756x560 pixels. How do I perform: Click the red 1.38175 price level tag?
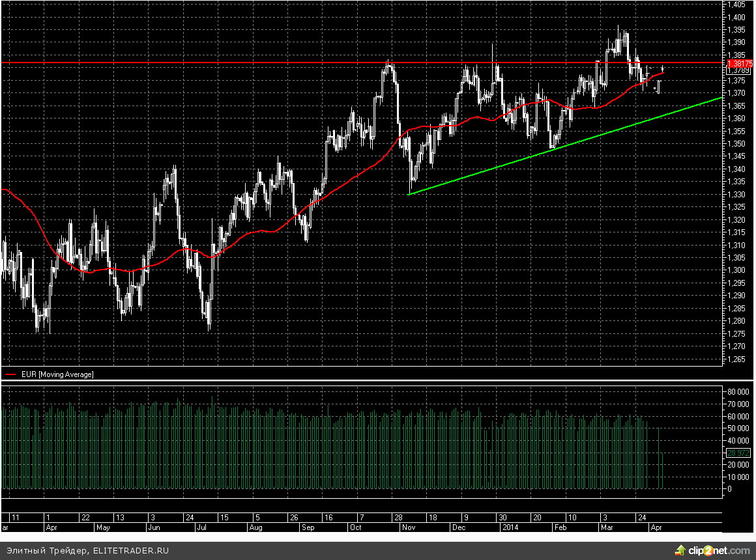pyautogui.click(x=740, y=63)
